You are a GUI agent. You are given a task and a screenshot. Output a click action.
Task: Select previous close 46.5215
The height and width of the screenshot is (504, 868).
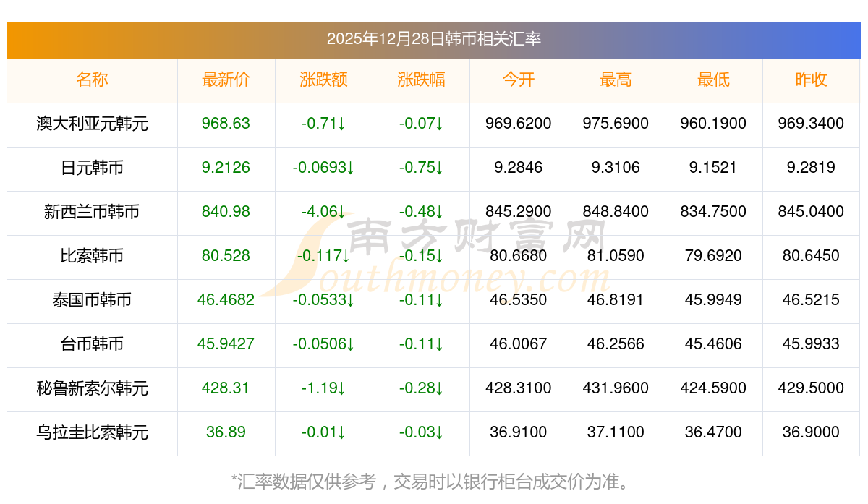click(x=811, y=300)
